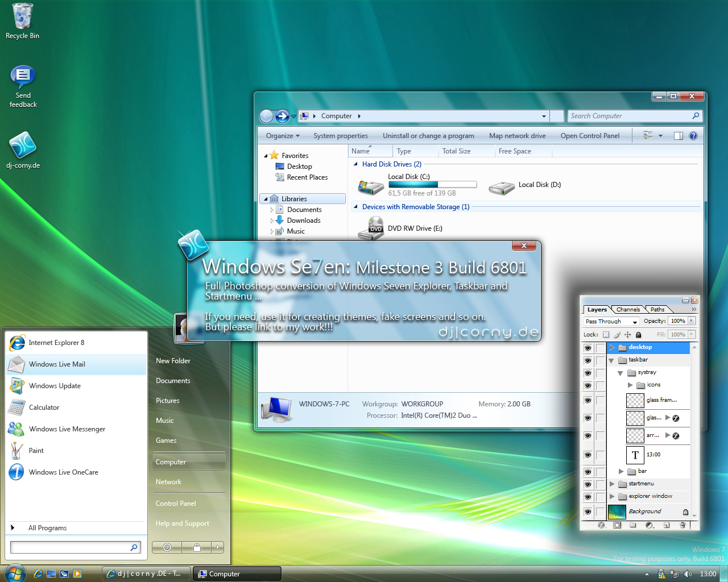The width and height of the screenshot is (728, 582).
Task: Open the Pass Through blend mode dropdown
Action: pyautogui.click(x=612, y=322)
